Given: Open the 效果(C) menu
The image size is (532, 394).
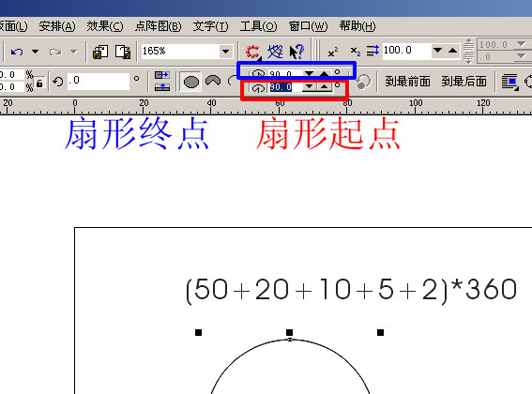Looking at the screenshot, I should click(105, 26).
